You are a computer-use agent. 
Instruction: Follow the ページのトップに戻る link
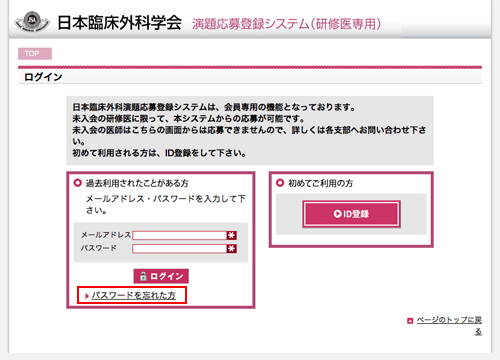[x=449, y=325]
